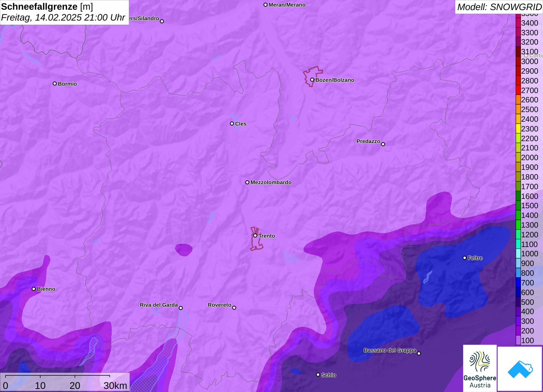The height and width of the screenshot is (392, 543).
Task: Click the 20 scale bar label
Action: click(x=75, y=385)
